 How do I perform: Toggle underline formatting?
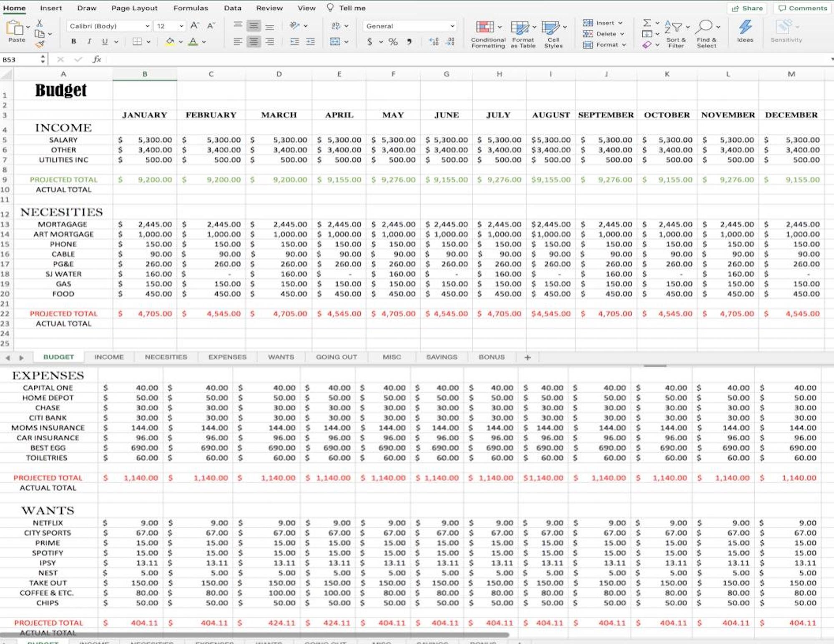point(104,41)
